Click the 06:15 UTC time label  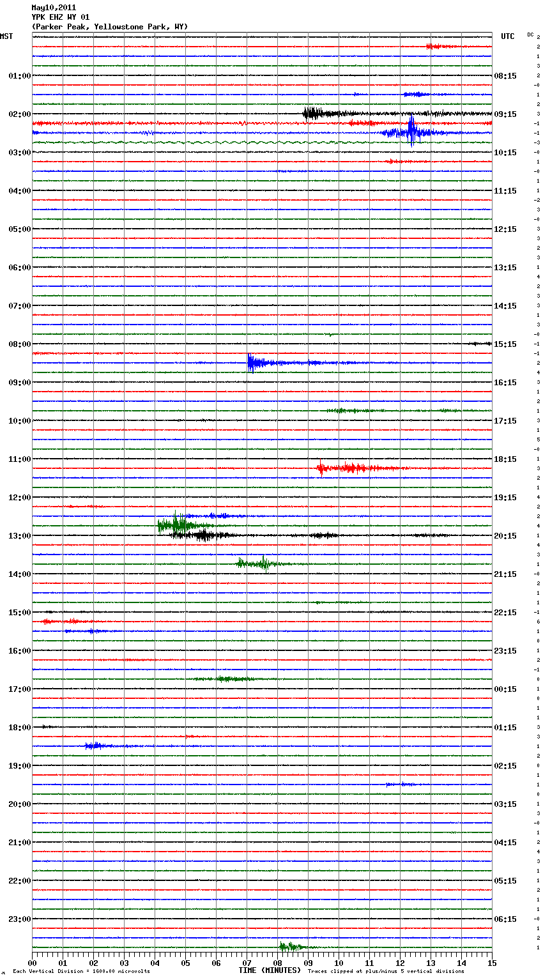click(x=505, y=919)
